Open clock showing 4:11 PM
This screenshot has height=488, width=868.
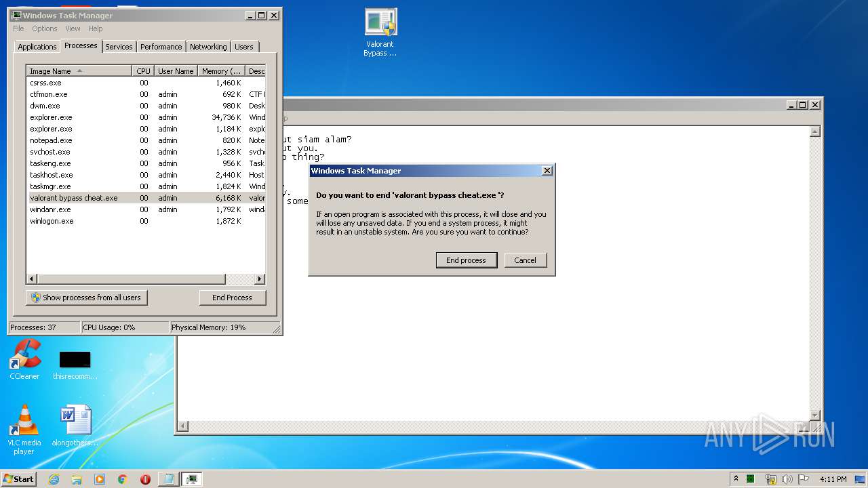pyautogui.click(x=833, y=479)
